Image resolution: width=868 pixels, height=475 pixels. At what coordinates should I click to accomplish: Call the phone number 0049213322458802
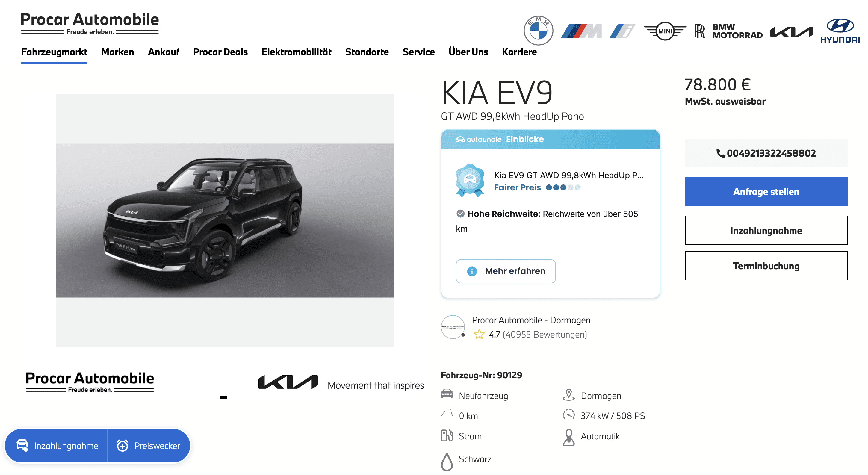(766, 153)
